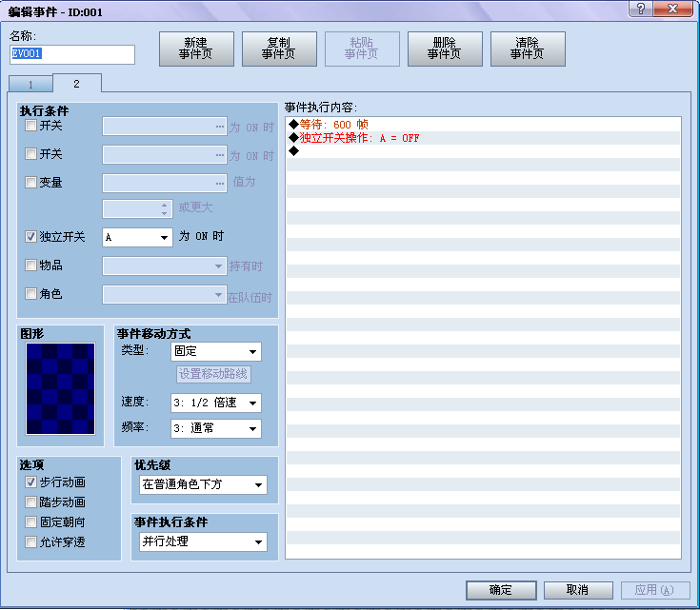This screenshot has height=610, width=700.
Task: Open the 角色 actor dropdown
Action: tap(165, 294)
